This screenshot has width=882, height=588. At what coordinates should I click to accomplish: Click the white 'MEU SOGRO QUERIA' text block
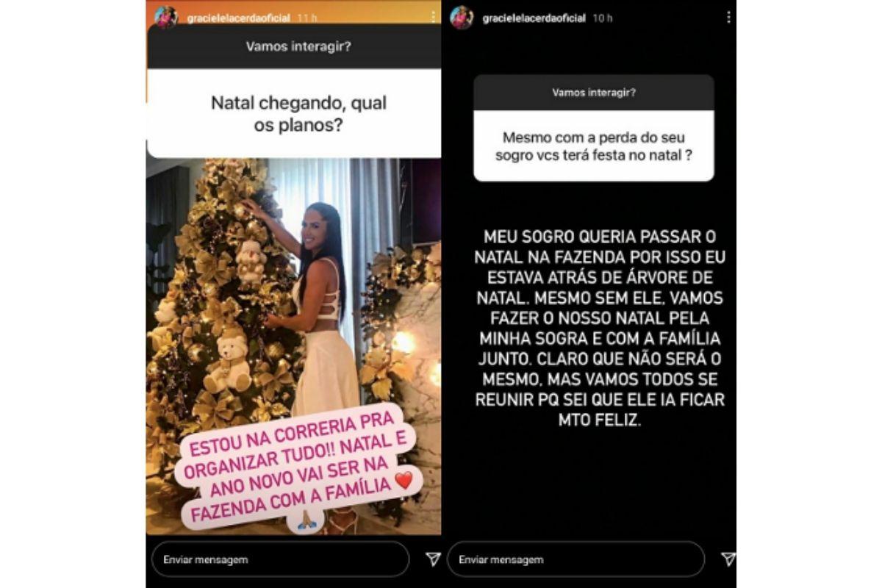pos(594,329)
